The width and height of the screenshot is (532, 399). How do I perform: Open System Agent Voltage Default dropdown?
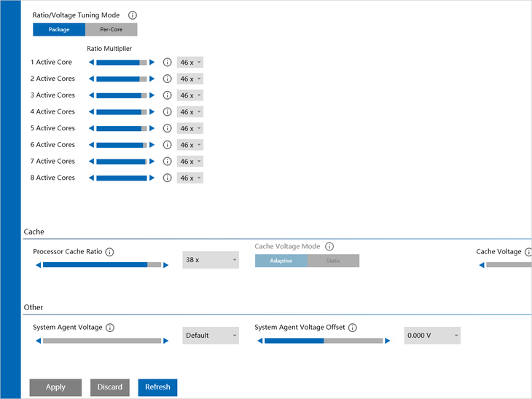pos(211,336)
